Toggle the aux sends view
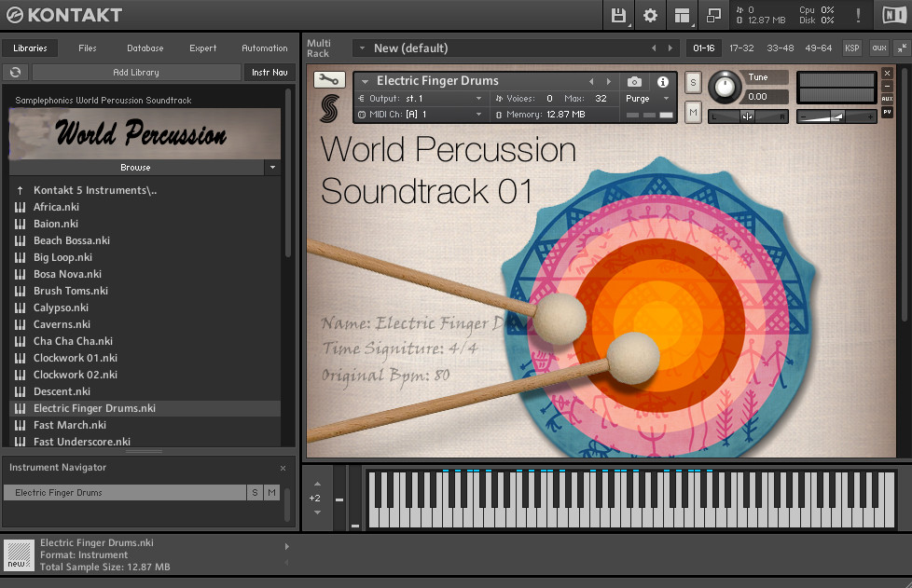The height and width of the screenshot is (588, 912). click(x=879, y=48)
